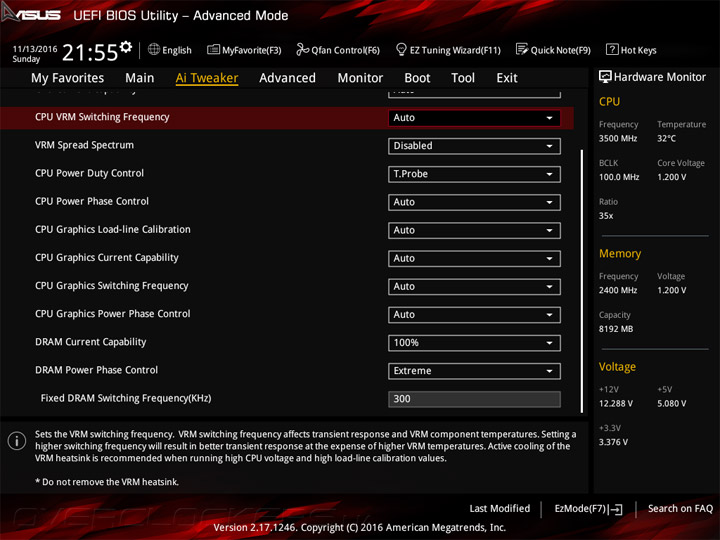Click the globe language icon
This screenshot has height=540, width=720.
pyautogui.click(x=154, y=49)
